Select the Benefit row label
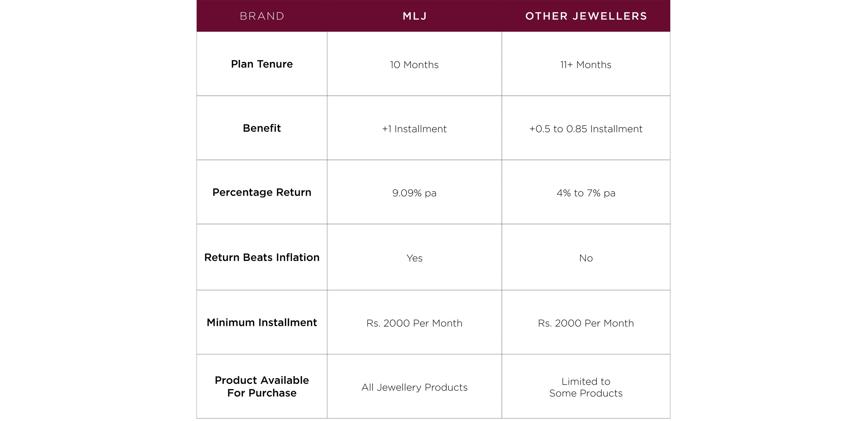 point(262,128)
